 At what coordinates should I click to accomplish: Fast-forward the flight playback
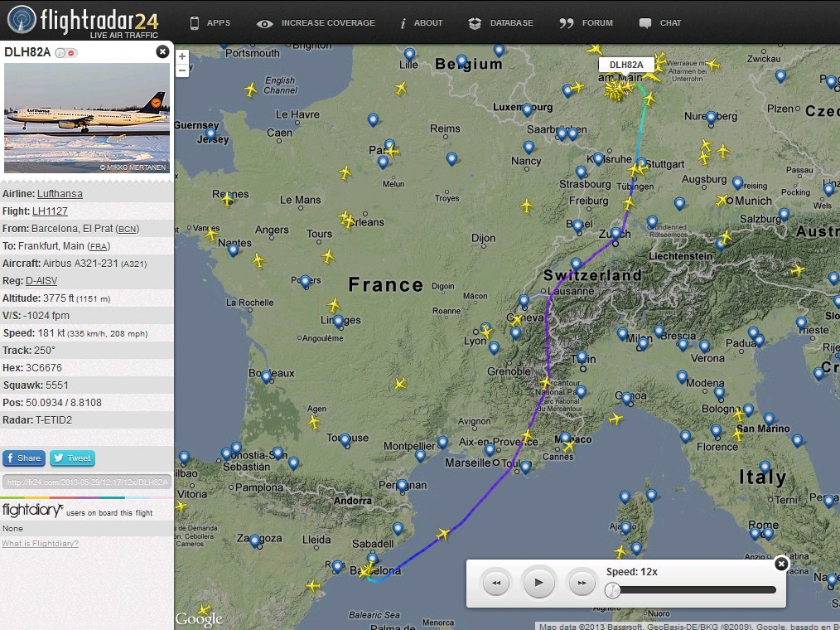click(x=582, y=583)
